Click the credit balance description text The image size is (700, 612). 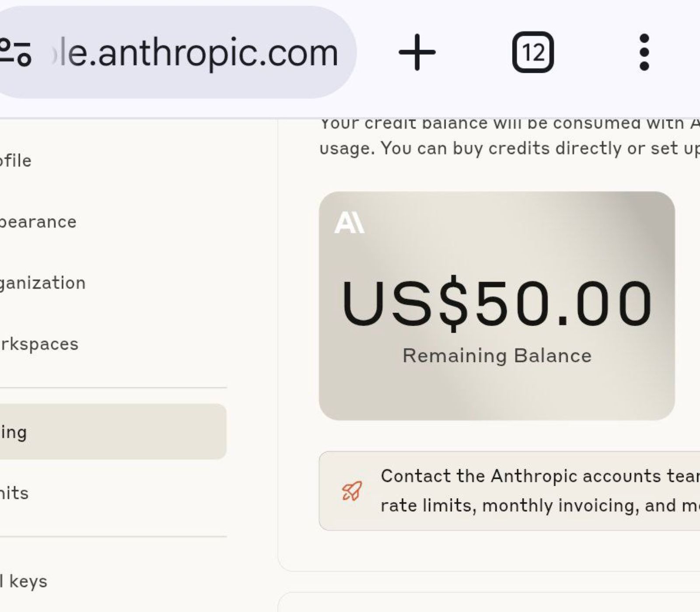click(507, 148)
